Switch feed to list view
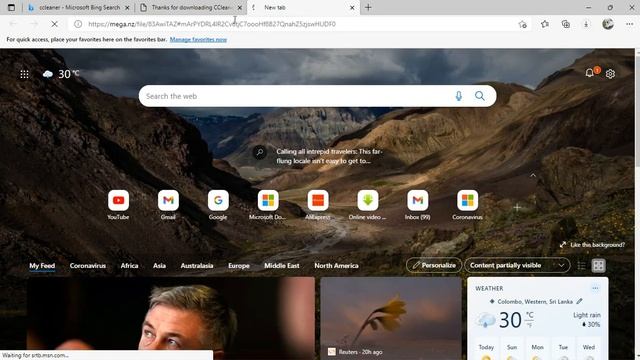Screen dimensions: 640x360 [582, 266]
